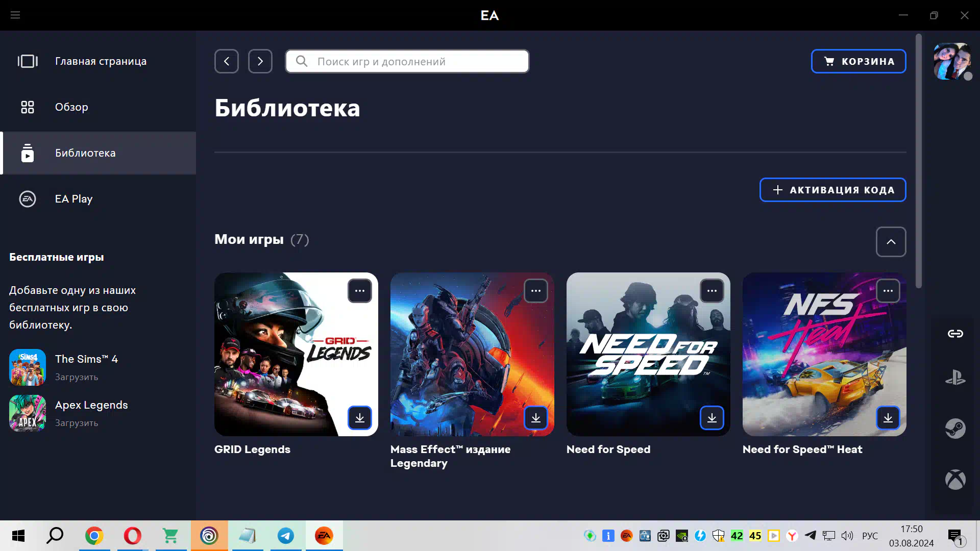This screenshot has width=980, height=551.
Task: Click the volume icon in system tray
Action: pyautogui.click(x=847, y=536)
